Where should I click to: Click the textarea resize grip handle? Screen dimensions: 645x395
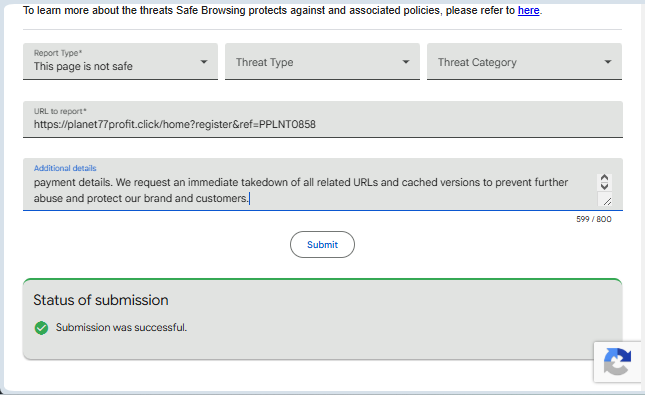(x=604, y=200)
